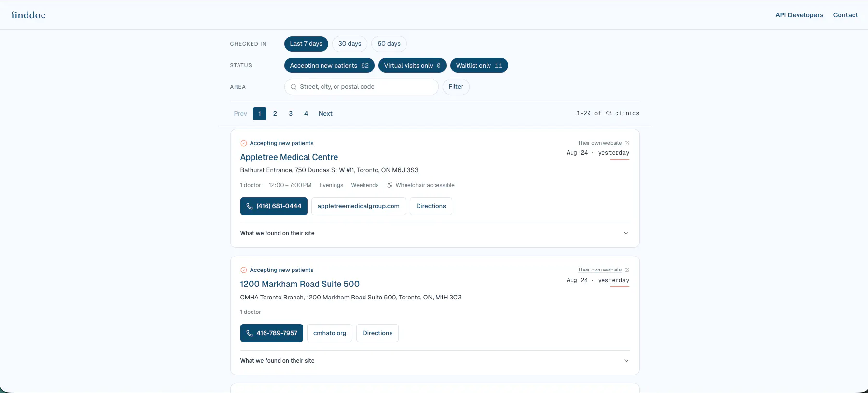Call 416-789-7957 button

(272, 333)
